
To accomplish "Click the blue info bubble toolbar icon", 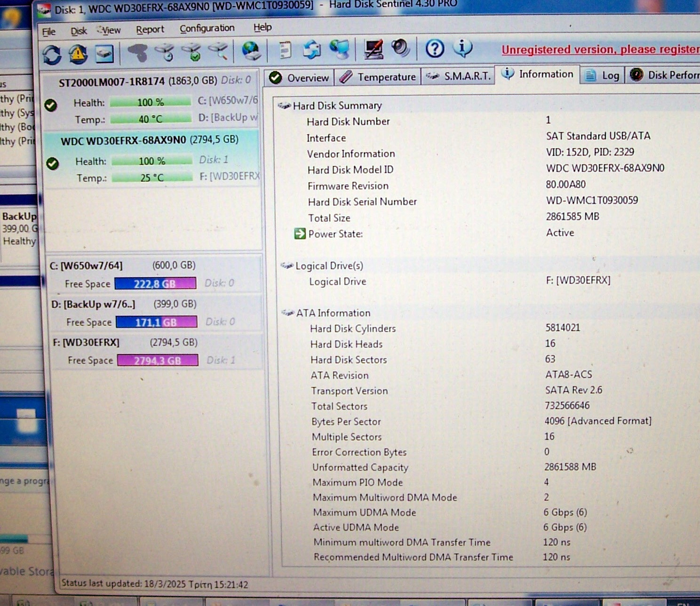I will pyautogui.click(x=462, y=47).
